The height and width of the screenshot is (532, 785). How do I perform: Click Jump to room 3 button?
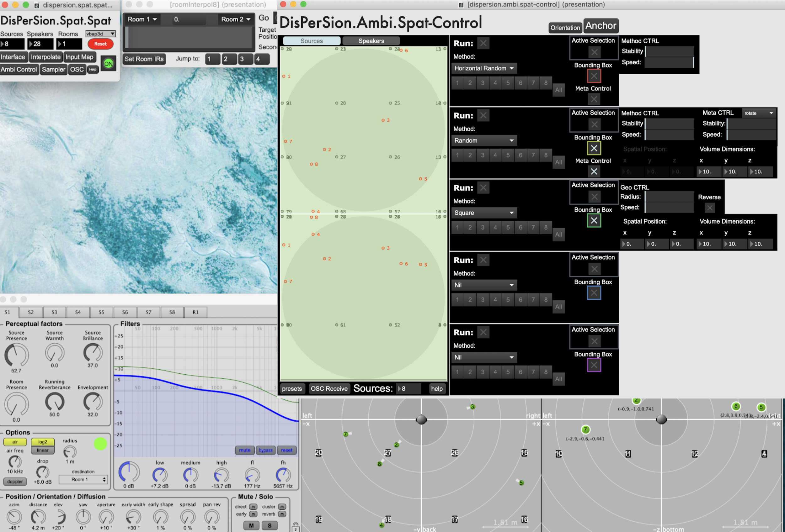(x=245, y=59)
